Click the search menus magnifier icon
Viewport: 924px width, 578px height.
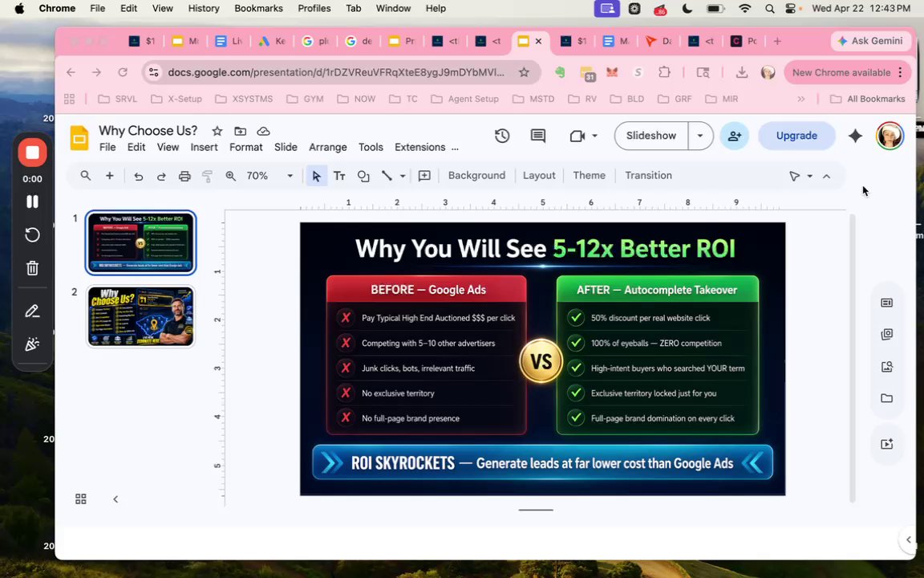[86, 176]
